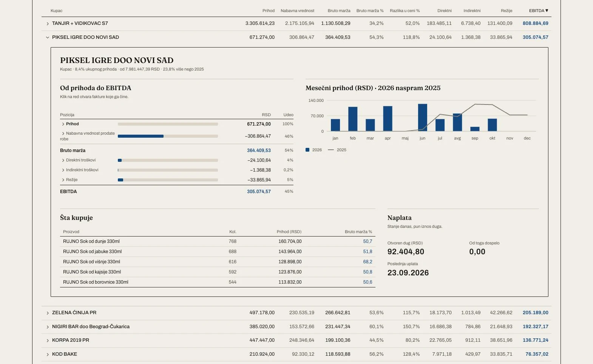Select the September bar in the monthly chart
The width and height of the screenshot is (593, 364).
tap(475, 129)
